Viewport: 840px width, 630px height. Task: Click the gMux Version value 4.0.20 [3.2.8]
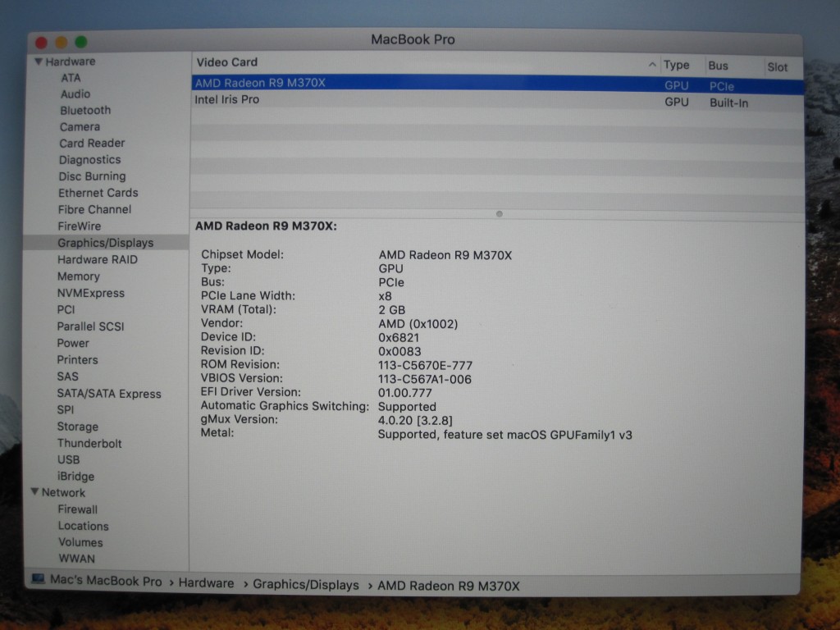(x=415, y=421)
